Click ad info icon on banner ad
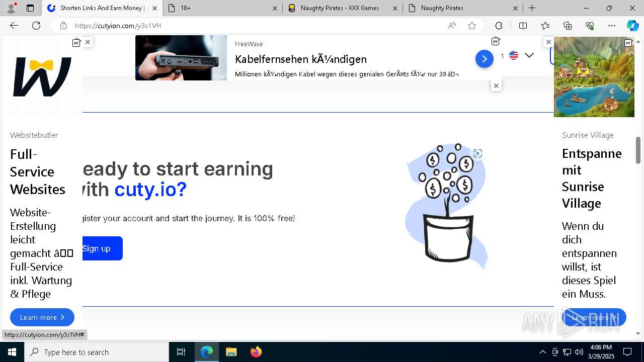Viewport: 644px width, 362px height. coord(496,41)
